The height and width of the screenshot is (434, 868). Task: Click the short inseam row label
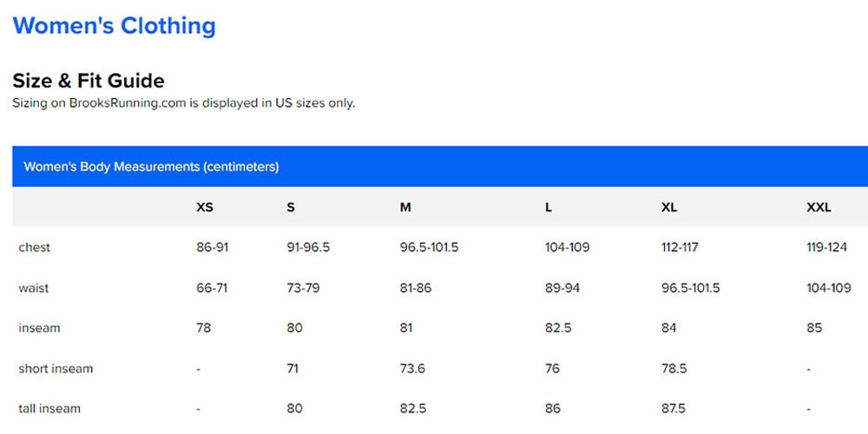(56, 369)
